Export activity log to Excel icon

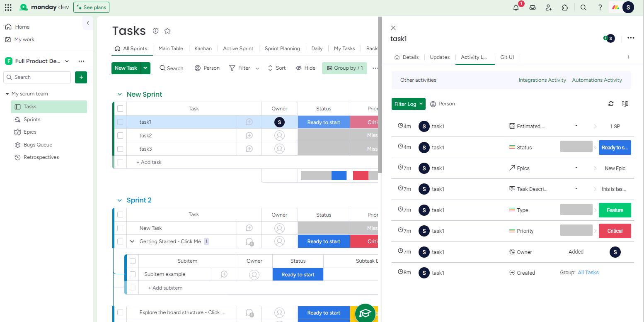(625, 104)
